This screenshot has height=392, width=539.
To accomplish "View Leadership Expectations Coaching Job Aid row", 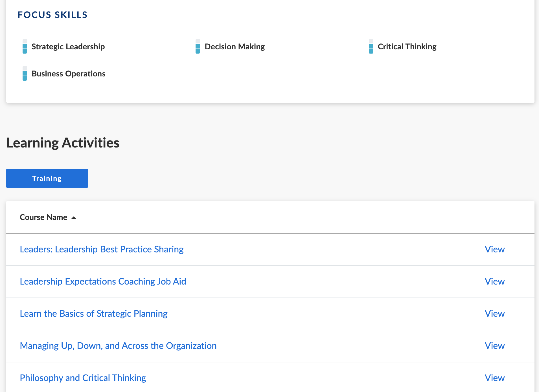I will click(x=495, y=281).
